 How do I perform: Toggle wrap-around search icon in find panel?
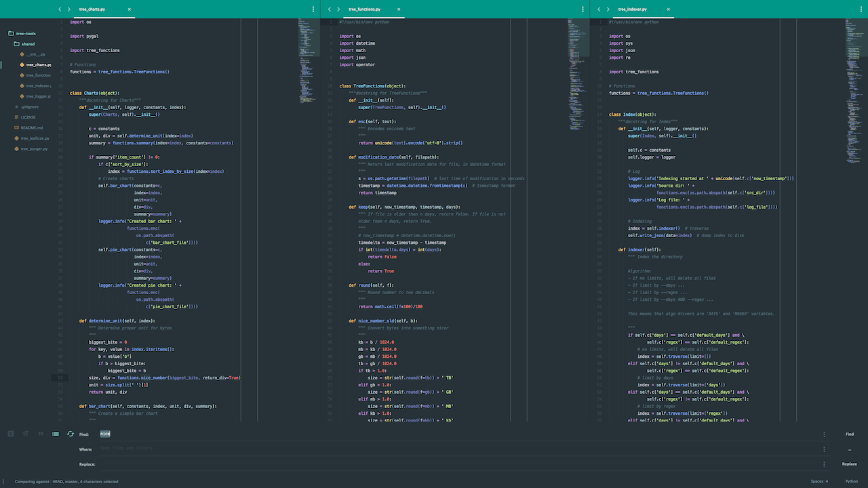coord(70,434)
